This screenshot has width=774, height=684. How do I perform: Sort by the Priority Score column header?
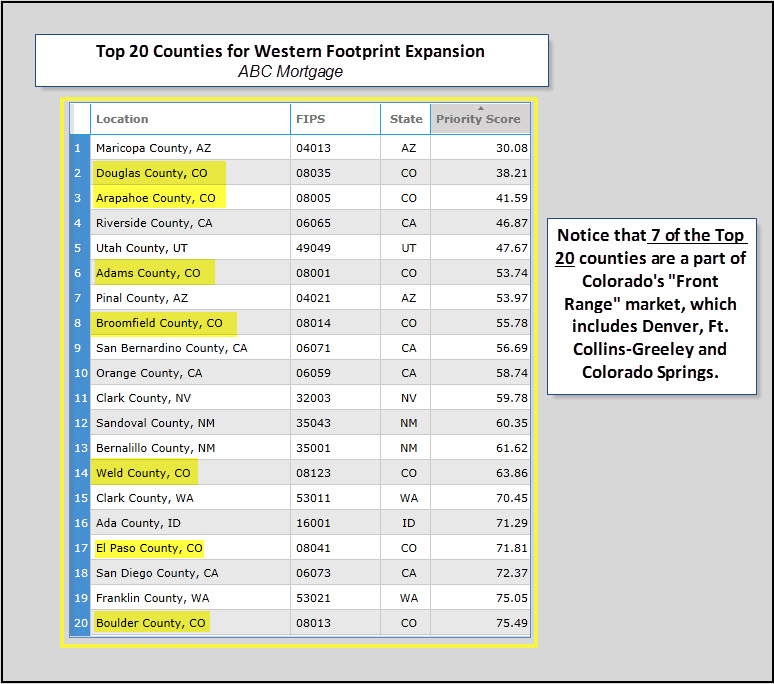click(480, 119)
